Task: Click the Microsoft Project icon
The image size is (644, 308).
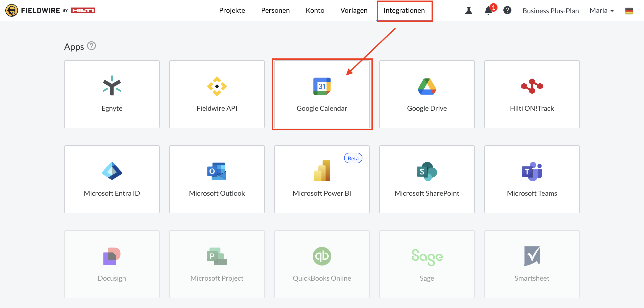Action: pos(217,256)
